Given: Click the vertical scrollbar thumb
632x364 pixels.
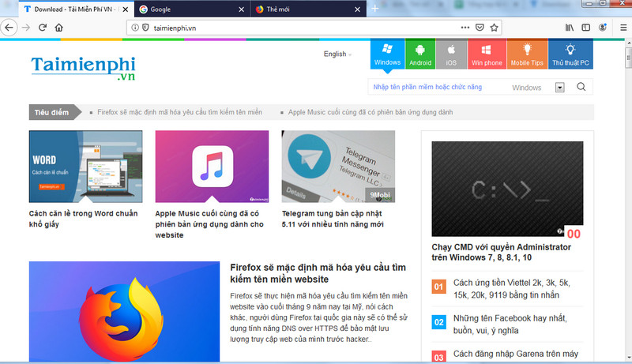Looking at the screenshot, I should click(x=628, y=58).
